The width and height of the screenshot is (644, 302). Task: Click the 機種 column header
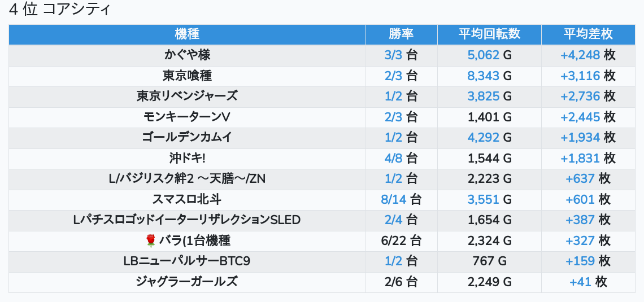click(x=187, y=34)
